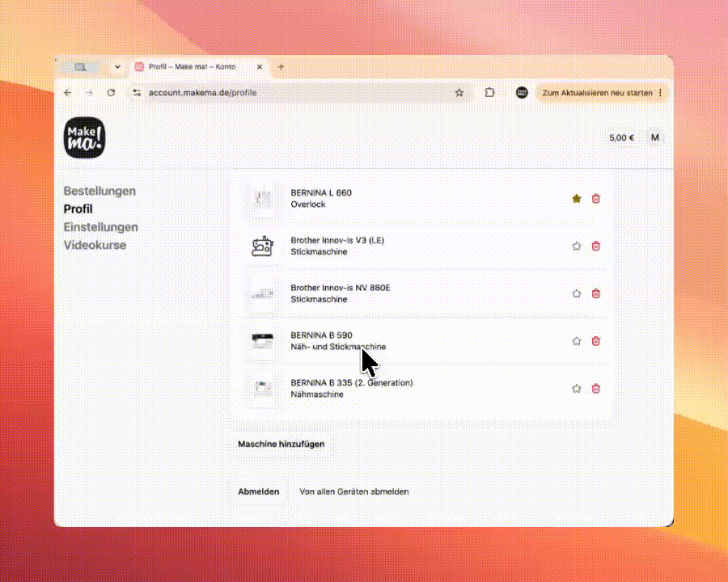This screenshot has width=728, height=582.
Task: Expand the tab search dropdown arrow
Action: tap(117, 67)
